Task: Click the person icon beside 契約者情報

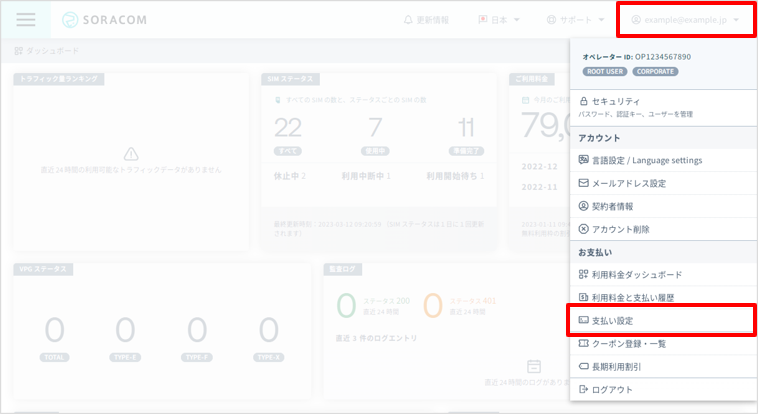Action: click(x=583, y=206)
